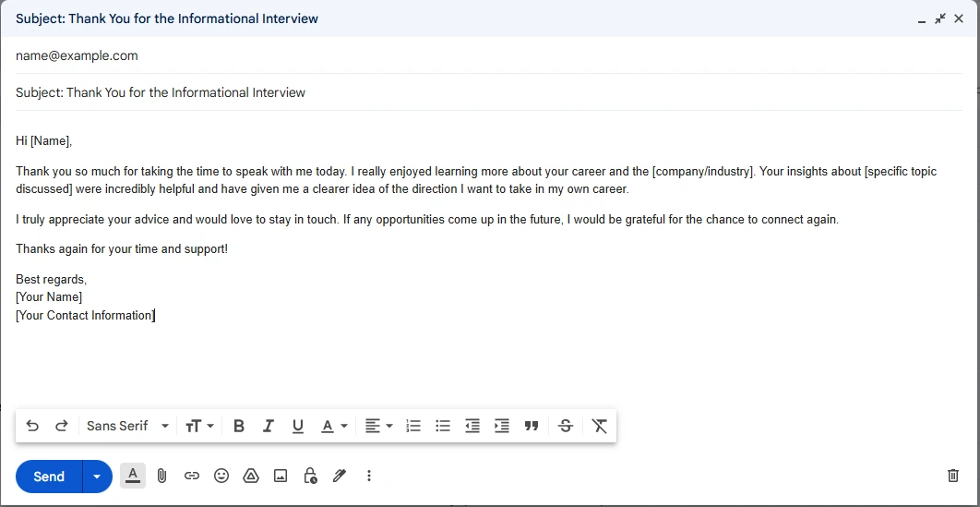Insert a link

[191, 476]
